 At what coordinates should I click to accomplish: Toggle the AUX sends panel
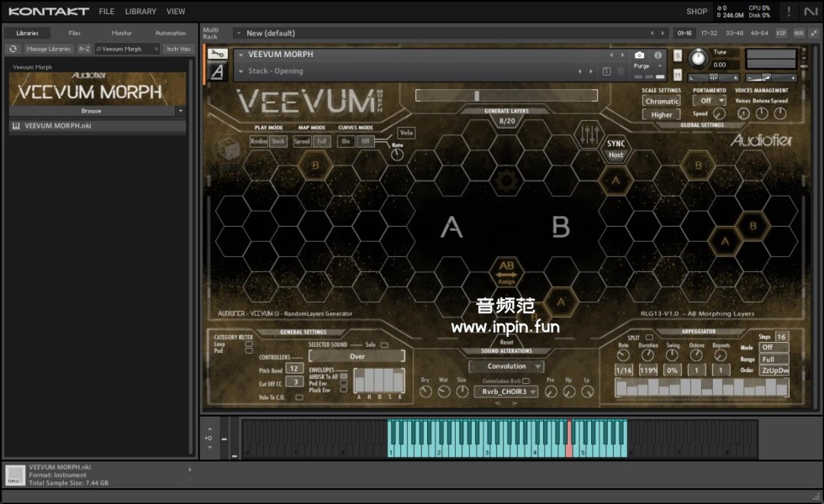click(799, 33)
